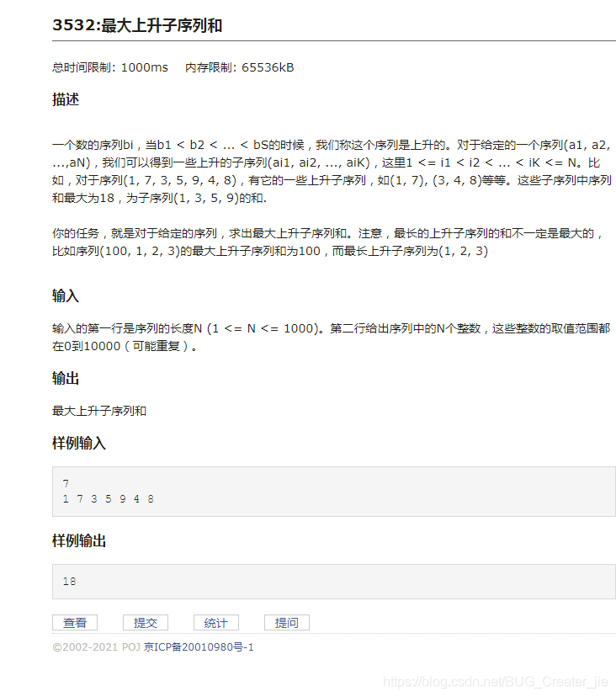Click the ©2002-2021 POJ copyright text

tap(97, 646)
